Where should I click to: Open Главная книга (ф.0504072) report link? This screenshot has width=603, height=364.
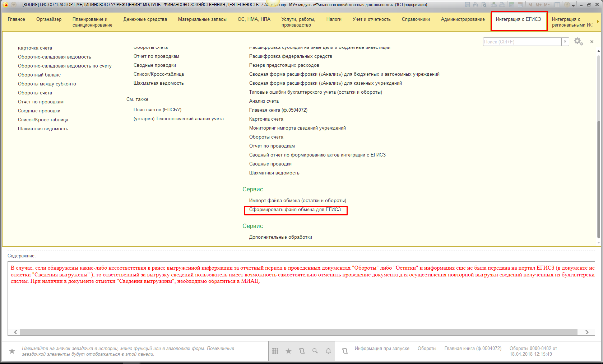click(278, 110)
